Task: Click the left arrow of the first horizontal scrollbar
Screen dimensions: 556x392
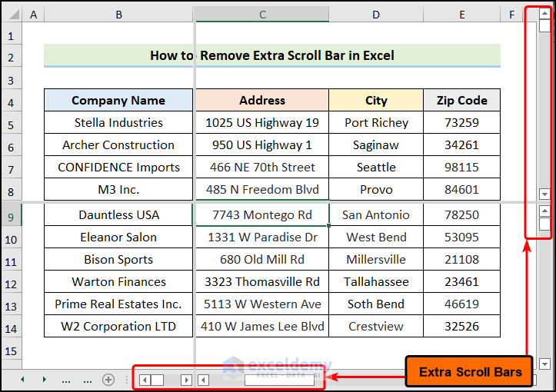Action: tap(145, 380)
